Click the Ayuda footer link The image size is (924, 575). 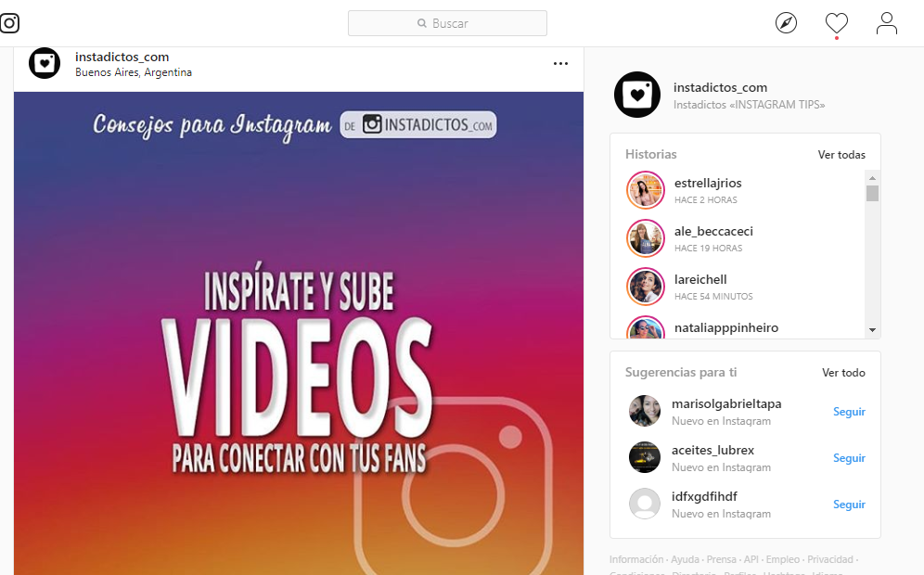pyautogui.click(x=685, y=559)
